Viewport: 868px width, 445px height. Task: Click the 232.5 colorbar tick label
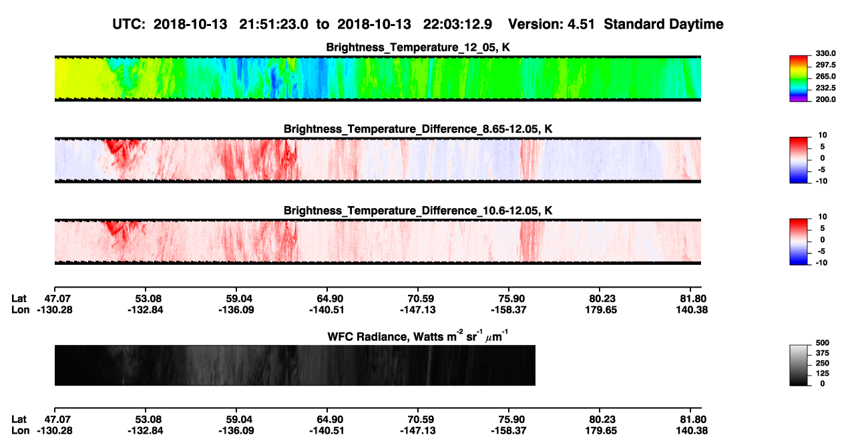(x=825, y=88)
